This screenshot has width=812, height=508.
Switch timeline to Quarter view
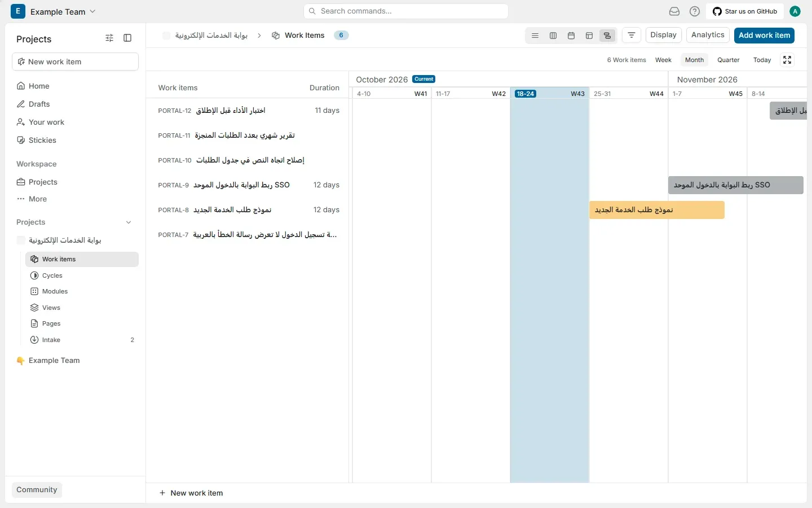(729, 60)
